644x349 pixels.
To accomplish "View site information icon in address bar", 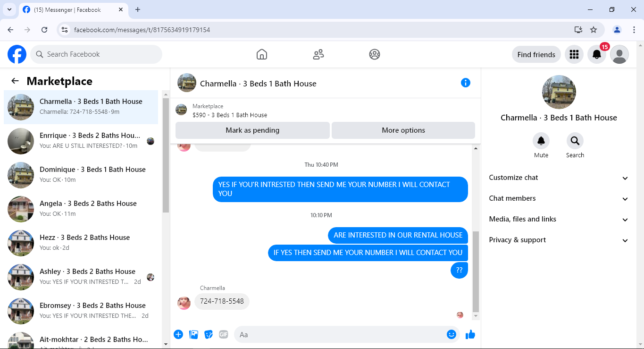I will pos(65,30).
